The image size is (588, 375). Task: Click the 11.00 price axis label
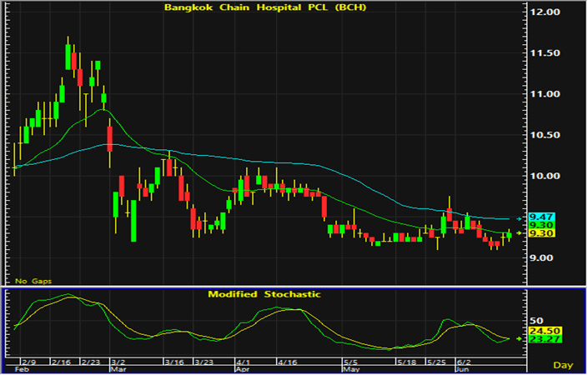click(545, 94)
